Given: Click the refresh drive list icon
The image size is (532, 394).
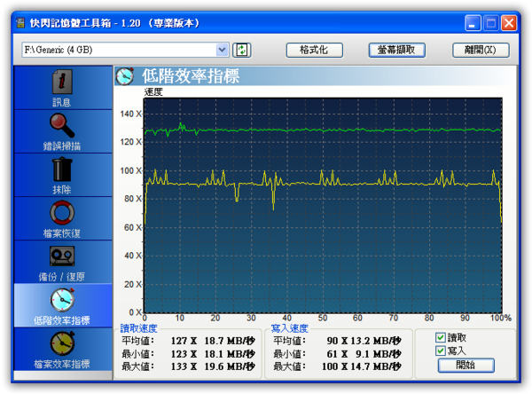Looking at the screenshot, I should click(241, 51).
